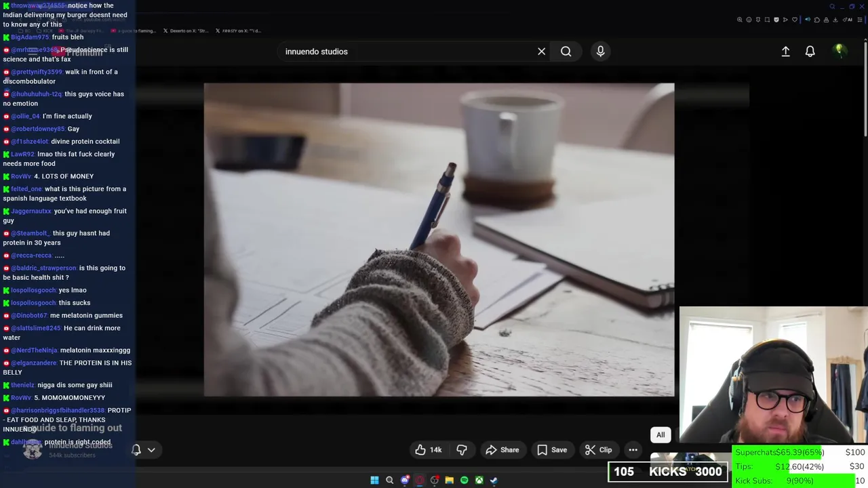Open Spotify from the taskbar
868x488 pixels.
[465, 480]
